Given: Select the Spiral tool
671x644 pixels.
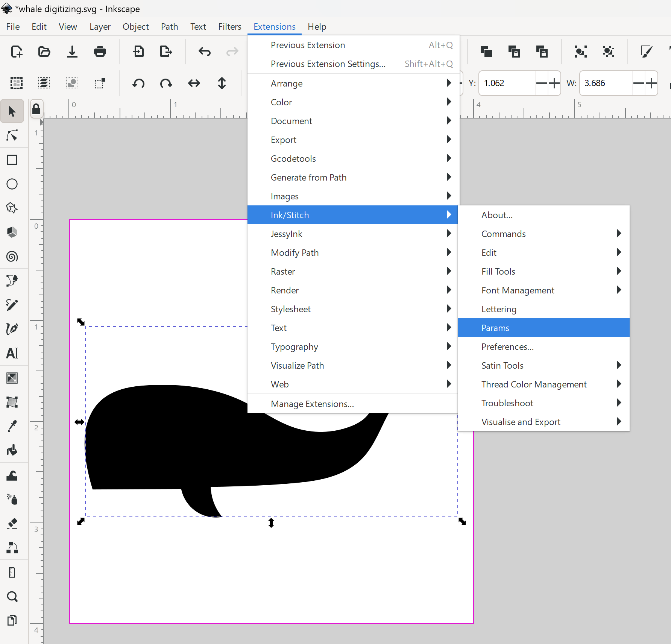Looking at the screenshot, I should pos(12,257).
